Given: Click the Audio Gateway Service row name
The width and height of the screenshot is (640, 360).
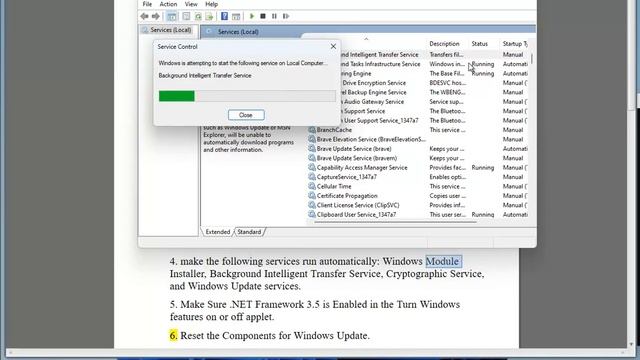Looking at the screenshot, I should (x=373, y=101).
